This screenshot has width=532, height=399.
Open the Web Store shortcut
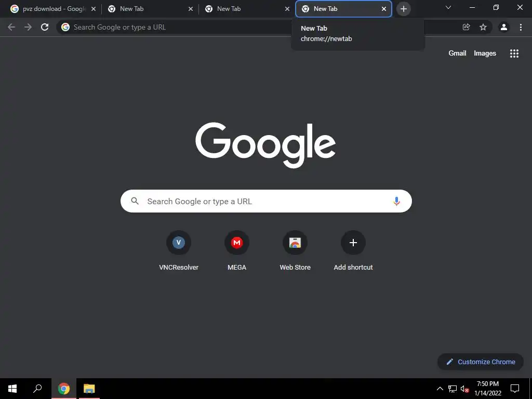(x=295, y=250)
